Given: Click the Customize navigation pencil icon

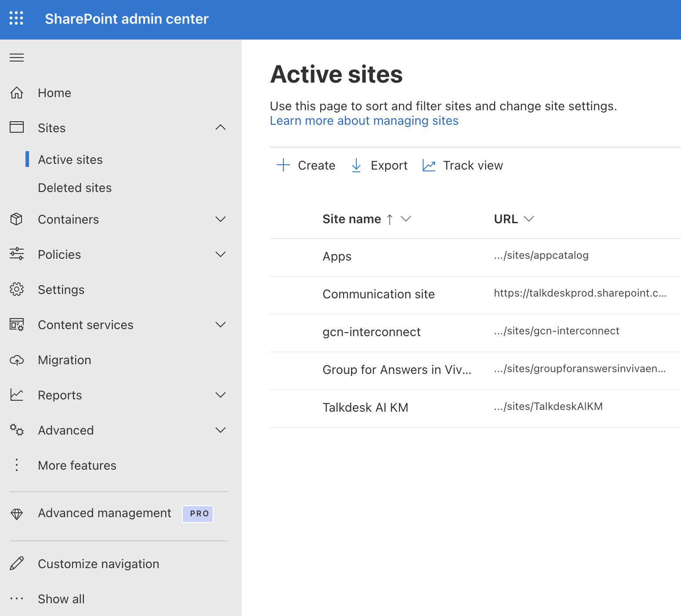Looking at the screenshot, I should coord(16,564).
